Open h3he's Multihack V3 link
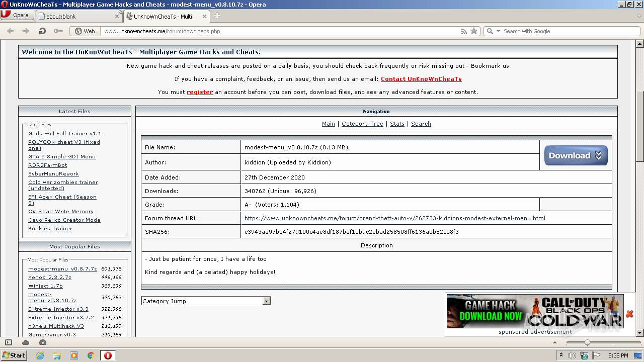Viewport: 644px width, 362px height. point(56,326)
